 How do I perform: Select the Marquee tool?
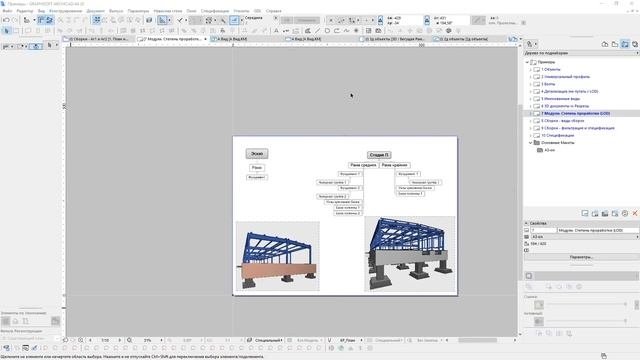coord(16,31)
